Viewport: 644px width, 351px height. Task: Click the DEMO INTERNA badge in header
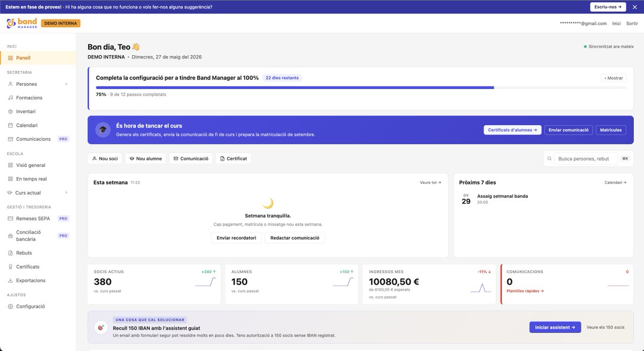point(61,24)
